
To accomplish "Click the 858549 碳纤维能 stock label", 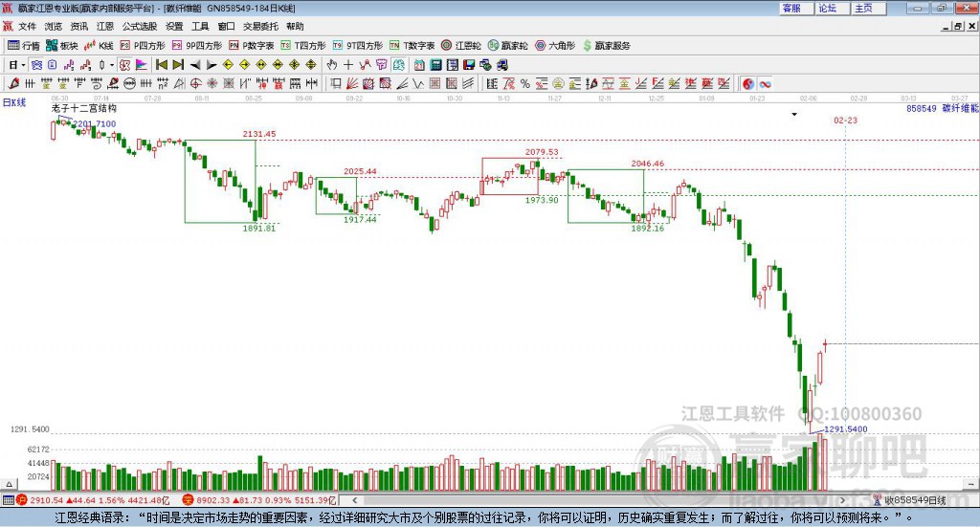I will click(x=943, y=108).
